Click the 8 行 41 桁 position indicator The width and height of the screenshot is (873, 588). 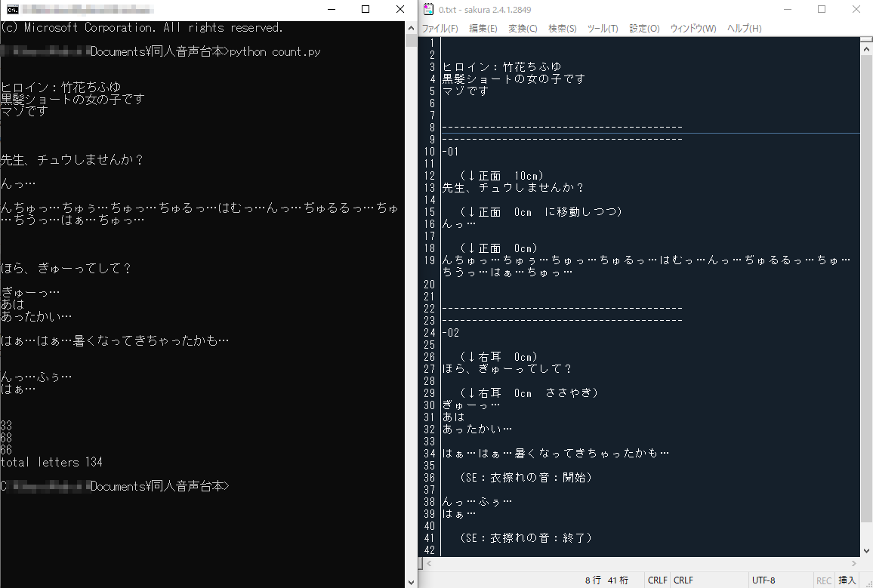pos(606,580)
